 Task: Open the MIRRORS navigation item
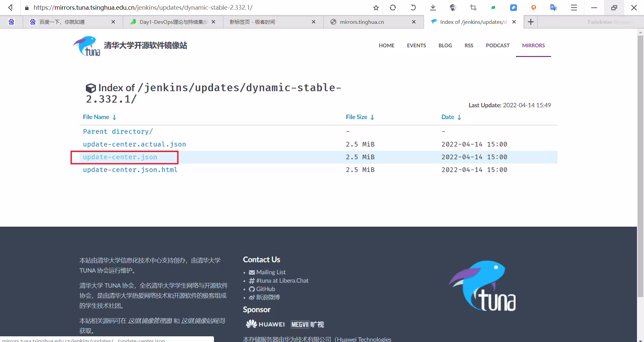point(533,46)
